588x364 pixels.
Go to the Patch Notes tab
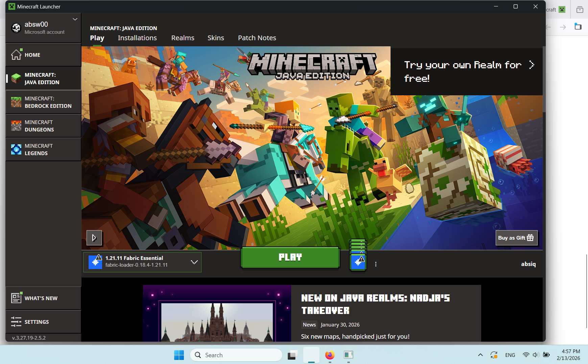[257, 38]
